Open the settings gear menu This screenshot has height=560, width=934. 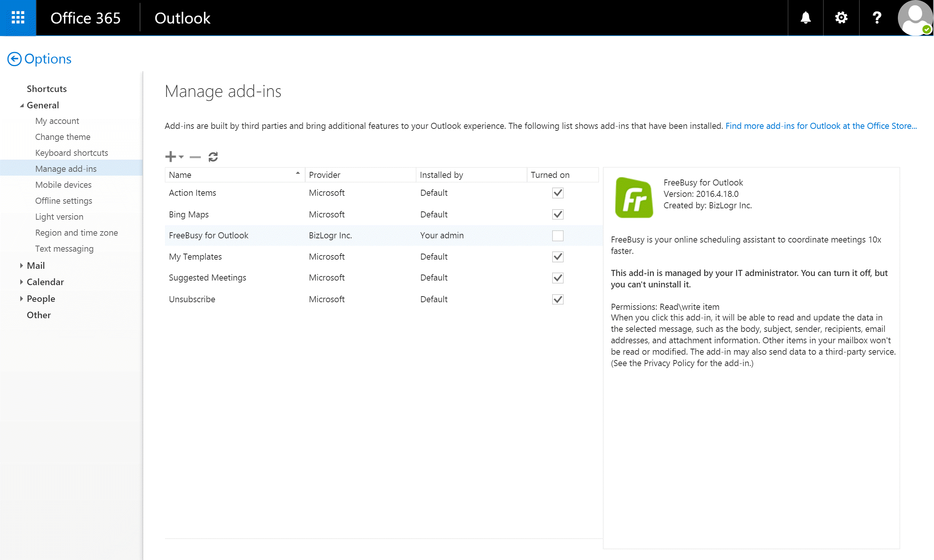[841, 18]
